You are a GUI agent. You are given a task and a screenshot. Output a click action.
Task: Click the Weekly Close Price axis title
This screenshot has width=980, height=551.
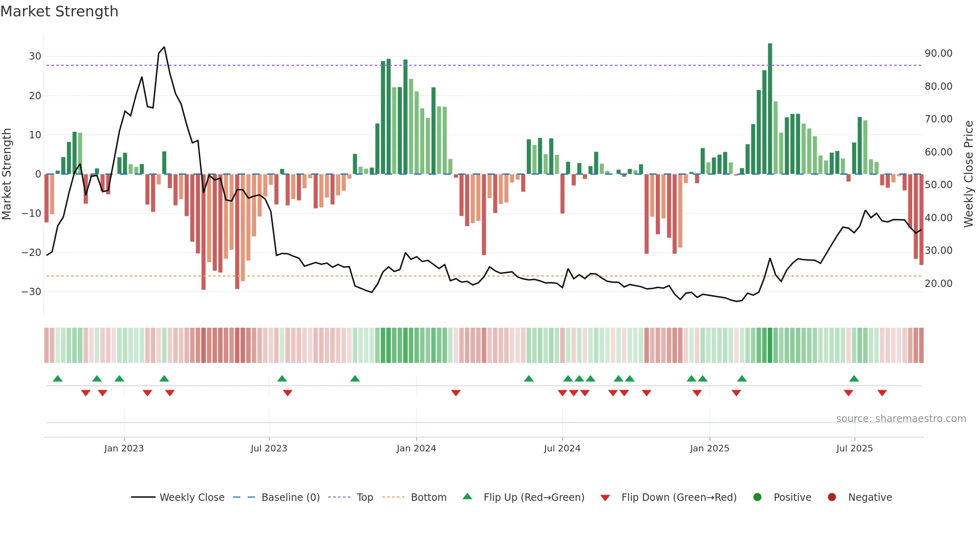pos(969,174)
